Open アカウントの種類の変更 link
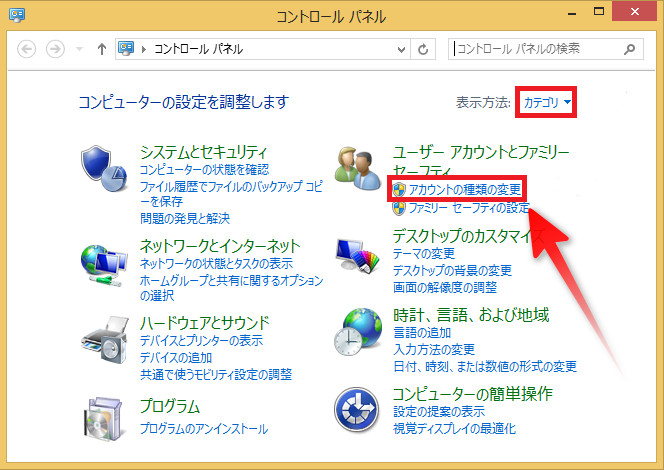The width and height of the screenshot is (664, 470). coord(465,189)
